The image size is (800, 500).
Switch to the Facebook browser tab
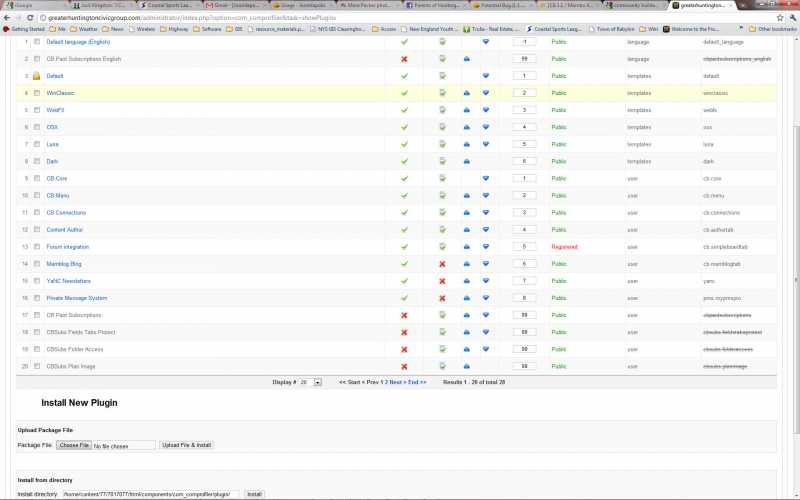click(x=434, y=5)
